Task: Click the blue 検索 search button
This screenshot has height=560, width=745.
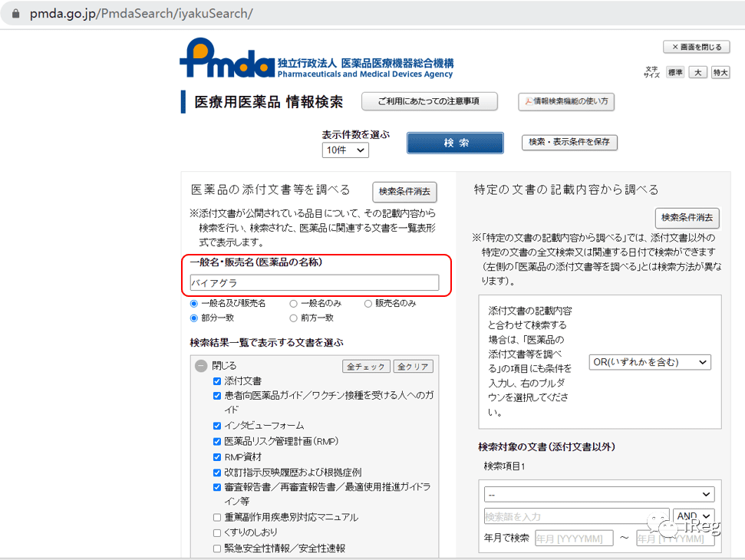Action: pos(455,143)
